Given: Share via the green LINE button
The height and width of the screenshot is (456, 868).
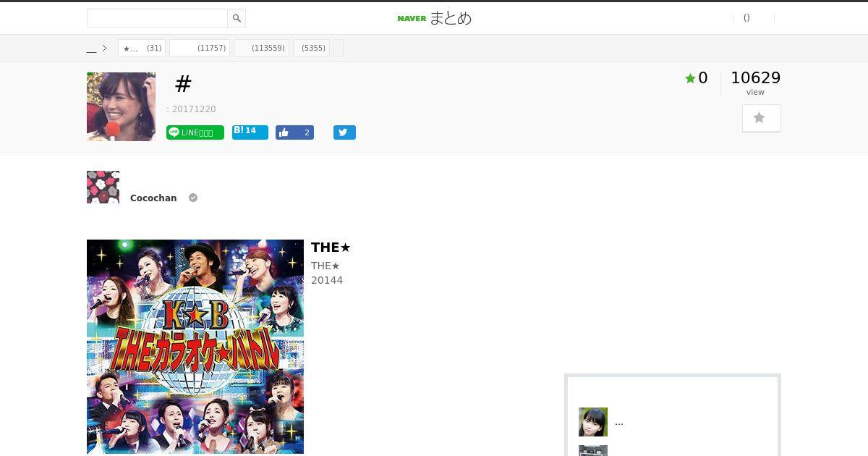Looking at the screenshot, I should (x=195, y=132).
